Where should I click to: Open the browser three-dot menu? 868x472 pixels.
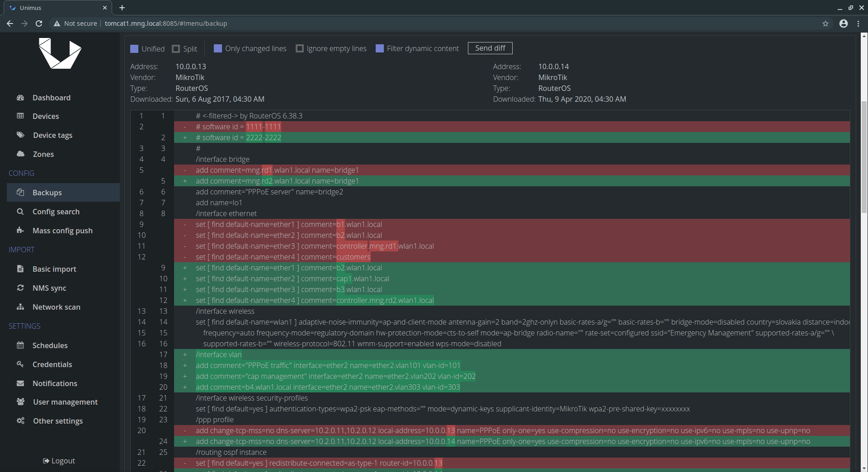[x=859, y=24]
